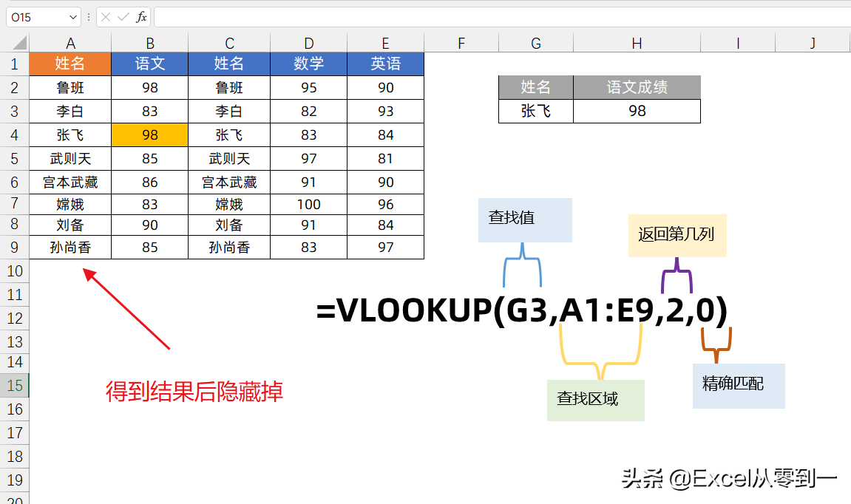
Task: Click the 查找值 annotation label
Action: click(x=525, y=219)
